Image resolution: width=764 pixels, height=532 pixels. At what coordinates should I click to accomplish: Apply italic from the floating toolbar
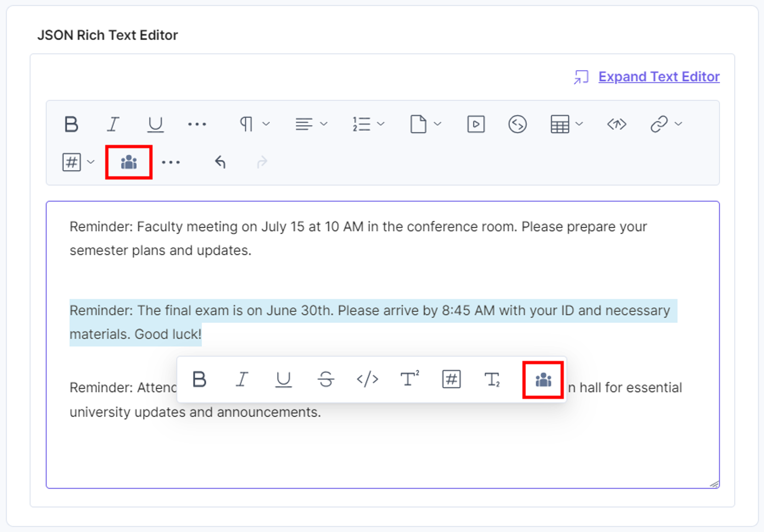[x=242, y=379]
